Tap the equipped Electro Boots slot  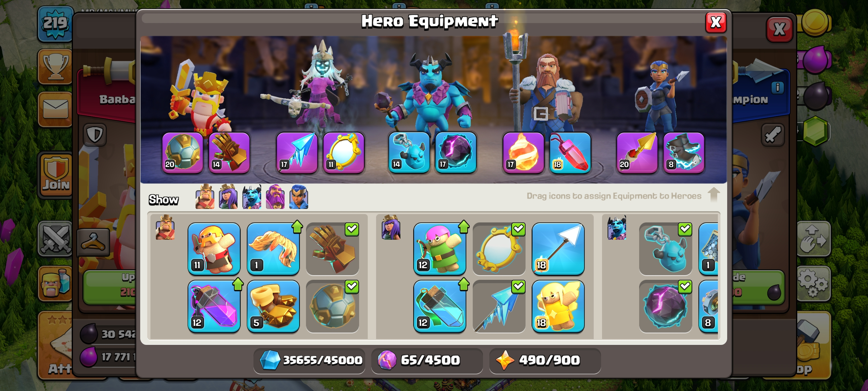(x=684, y=153)
